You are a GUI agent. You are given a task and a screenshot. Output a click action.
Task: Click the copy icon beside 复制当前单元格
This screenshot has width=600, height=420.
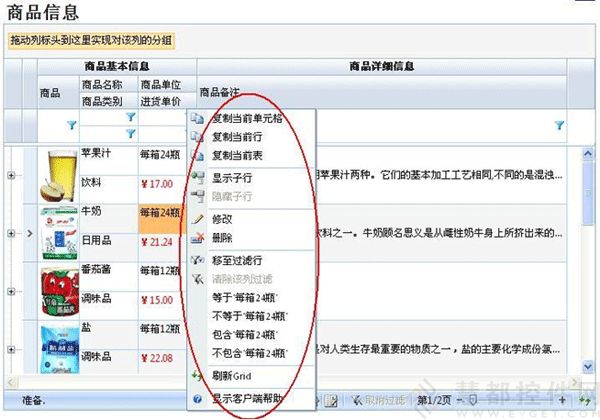(x=196, y=118)
